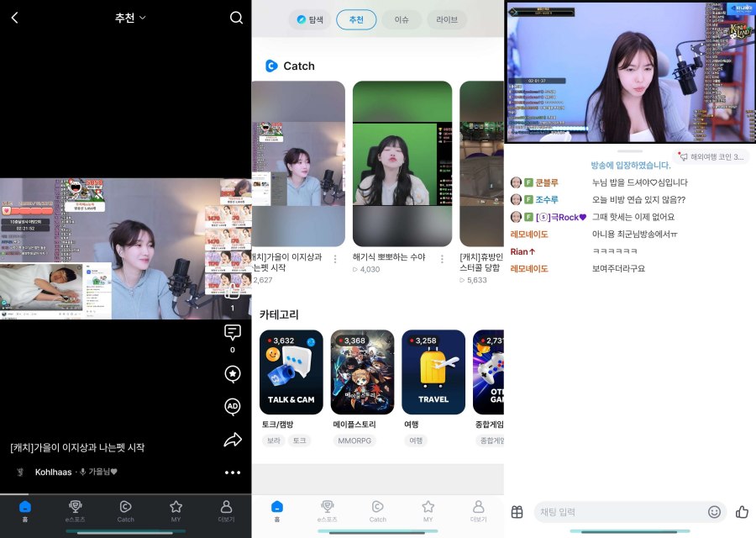756x538 pixels.
Task: Select the Catch icon in bottom navigation
Action: pyautogui.click(x=124, y=508)
